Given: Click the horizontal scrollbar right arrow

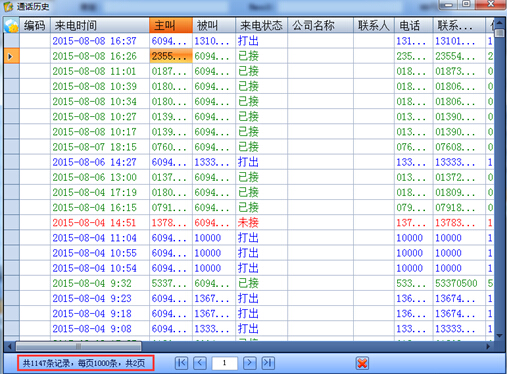Looking at the screenshot, I should coord(488,346).
